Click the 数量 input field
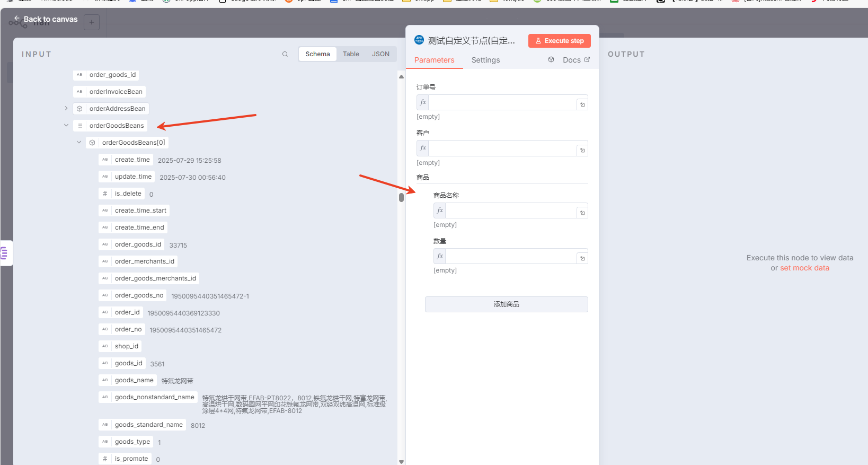This screenshot has width=868, height=465. click(x=511, y=256)
